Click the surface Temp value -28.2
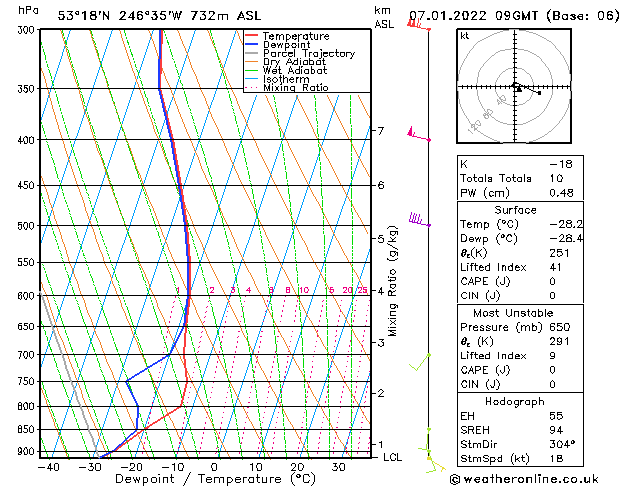Screen dimensions: 629x486 pos(566,224)
